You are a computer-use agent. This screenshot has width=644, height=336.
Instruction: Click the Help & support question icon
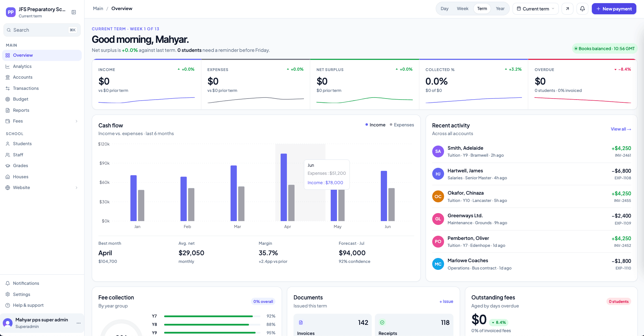(8, 305)
